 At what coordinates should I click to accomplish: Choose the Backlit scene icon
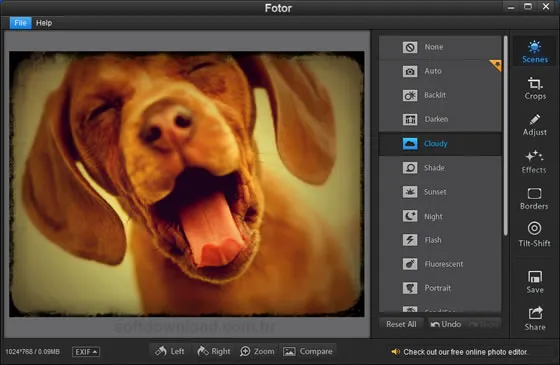(x=410, y=95)
